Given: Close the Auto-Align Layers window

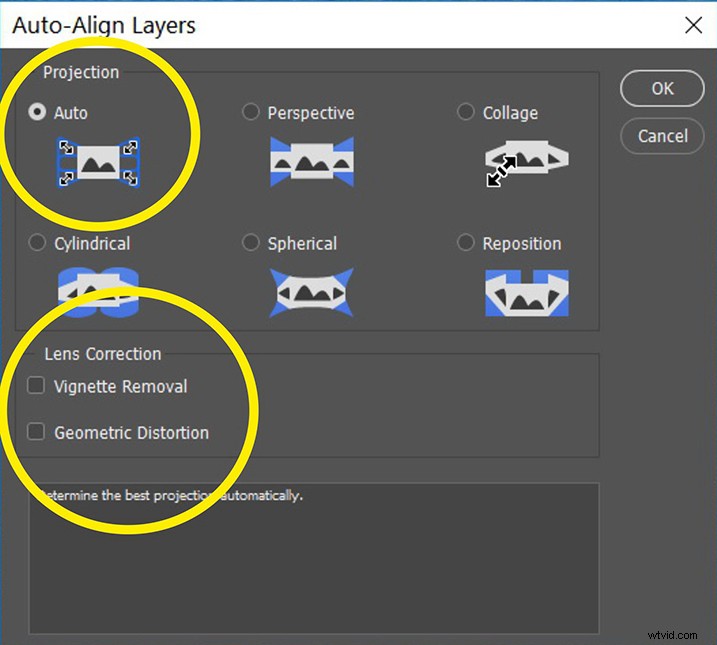Looking at the screenshot, I should 694,25.
